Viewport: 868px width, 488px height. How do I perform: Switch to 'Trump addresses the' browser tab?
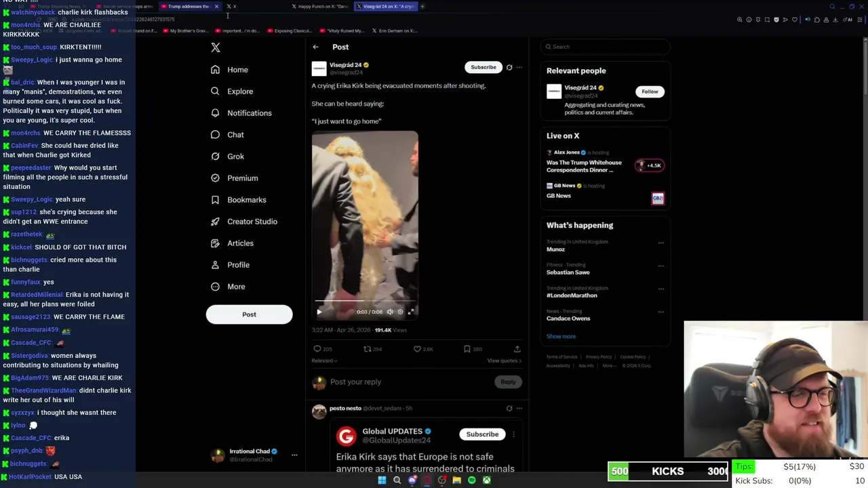(190, 6)
